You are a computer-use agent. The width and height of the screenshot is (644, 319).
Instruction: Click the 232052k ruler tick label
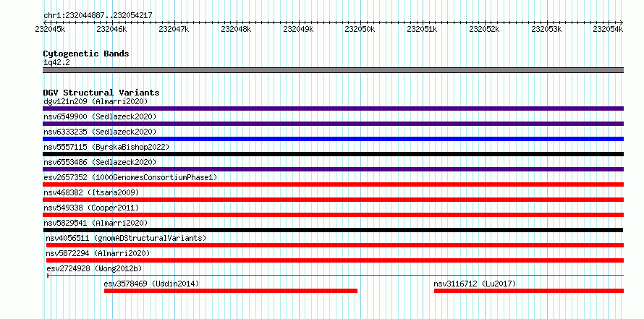click(484, 29)
